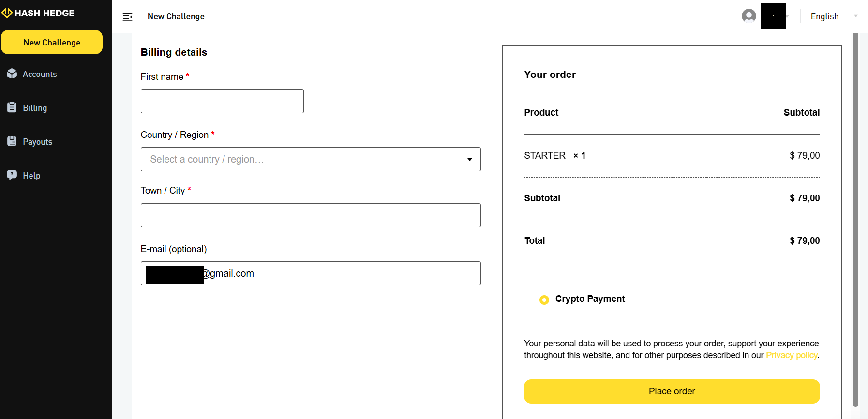Viewport: 868px width, 419px height.
Task: Click the page vertical scrollbar
Action: [x=855, y=220]
